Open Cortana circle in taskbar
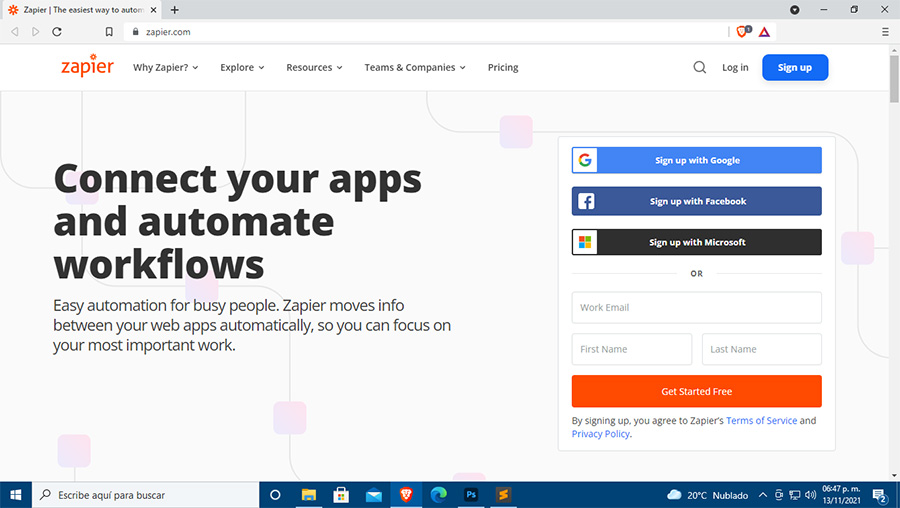The width and height of the screenshot is (900, 508). [x=275, y=495]
